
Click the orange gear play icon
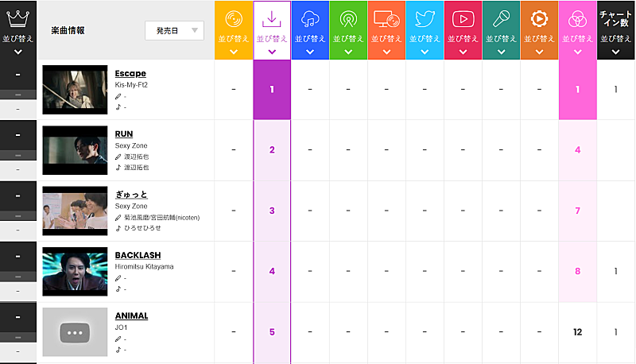539,19
